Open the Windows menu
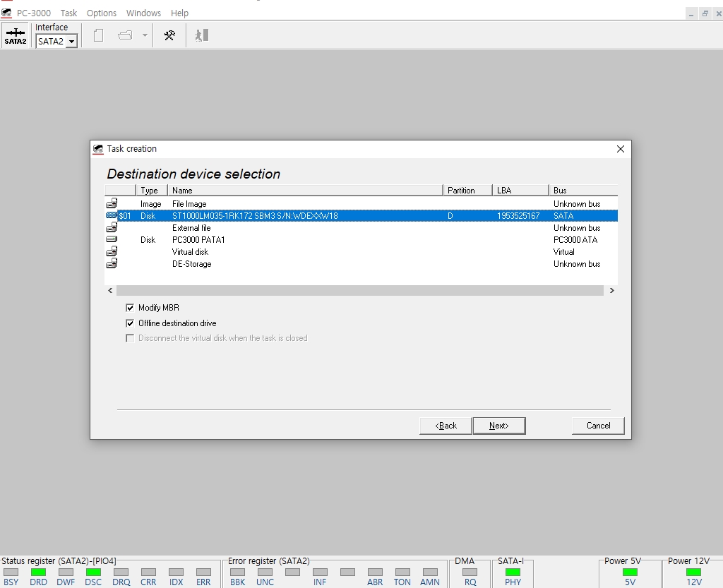Image resolution: width=723 pixels, height=588 pixels. [x=143, y=13]
